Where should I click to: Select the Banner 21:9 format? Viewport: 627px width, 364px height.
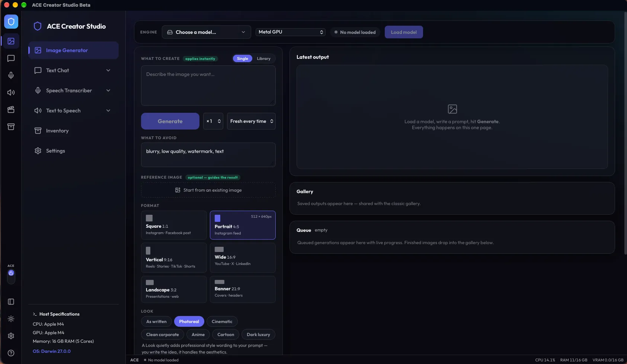243,290
